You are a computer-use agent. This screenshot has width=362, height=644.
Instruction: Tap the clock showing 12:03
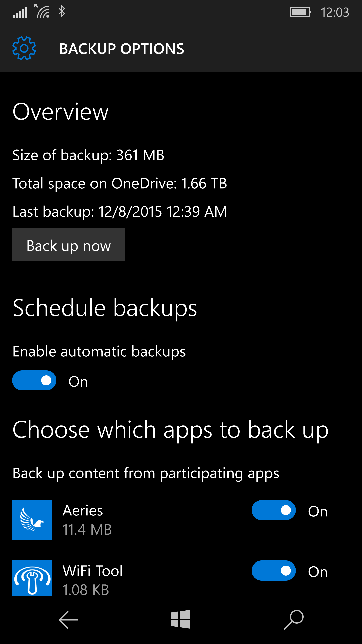click(x=335, y=12)
